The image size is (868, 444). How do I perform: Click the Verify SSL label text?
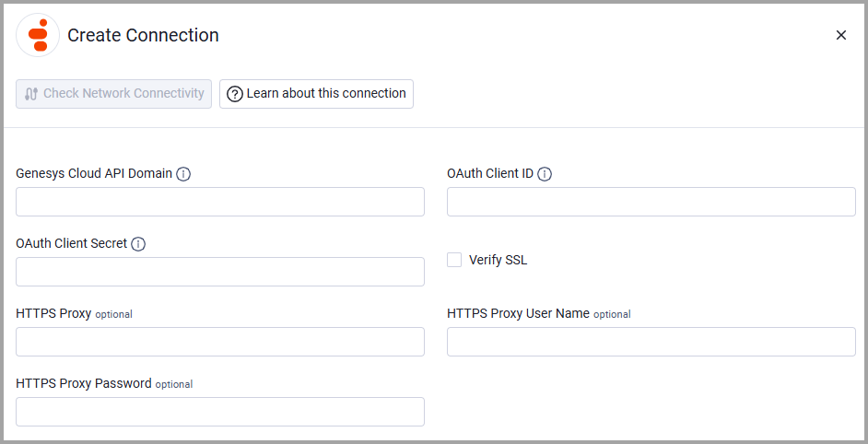pos(498,260)
